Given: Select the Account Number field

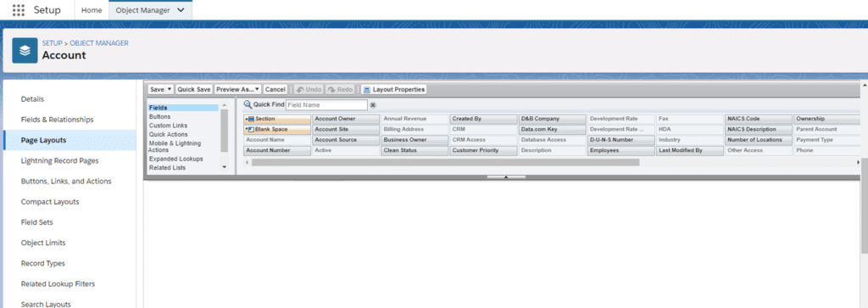Looking at the screenshot, I should [x=277, y=150].
